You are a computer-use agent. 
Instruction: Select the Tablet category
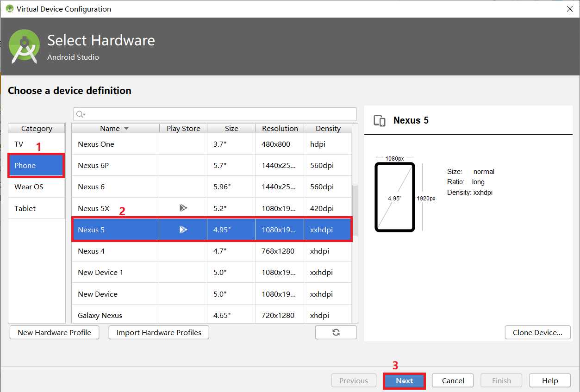pyautogui.click(x=37, y=208)
